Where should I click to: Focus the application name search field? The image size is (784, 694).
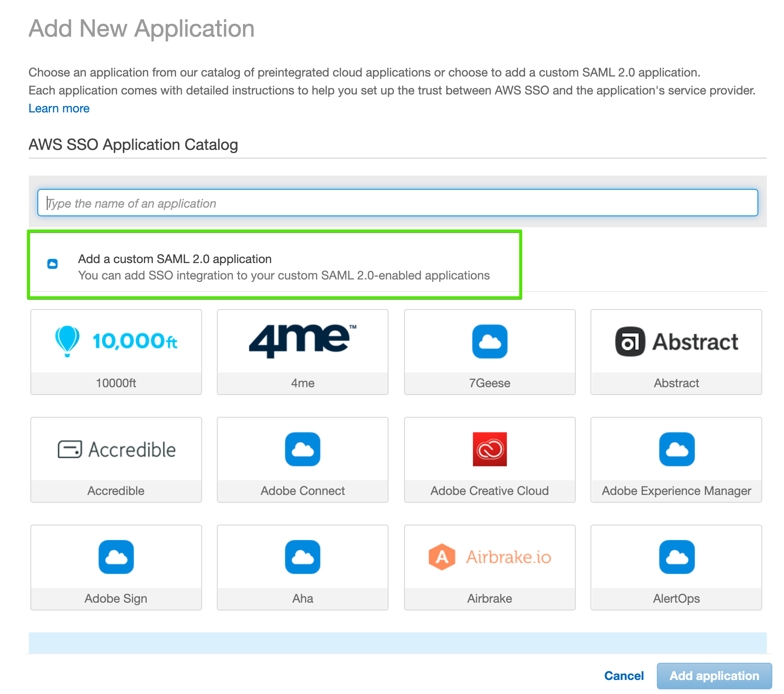tap(397, 203)
